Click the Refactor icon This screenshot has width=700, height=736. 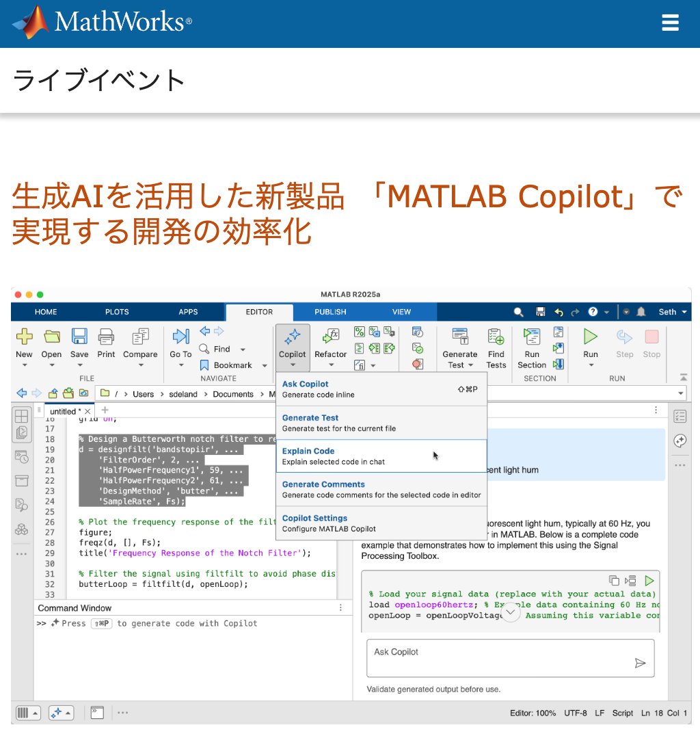coord(331,336)
